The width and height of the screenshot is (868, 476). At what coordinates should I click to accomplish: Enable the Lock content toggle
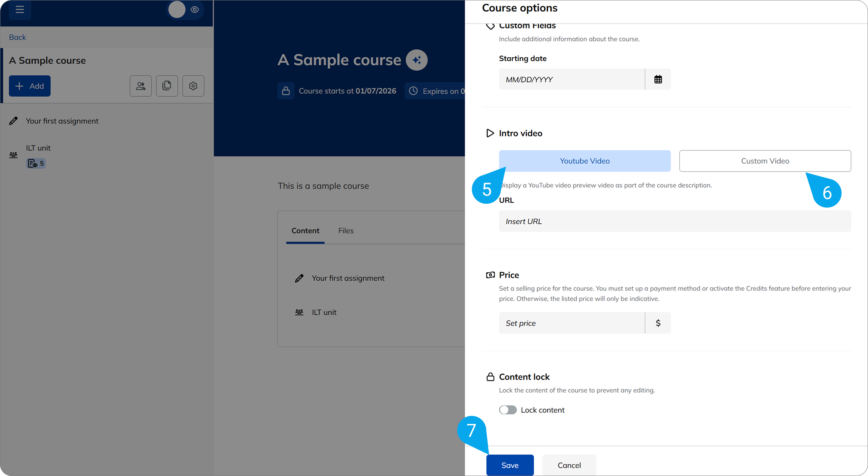click(508, 410)
